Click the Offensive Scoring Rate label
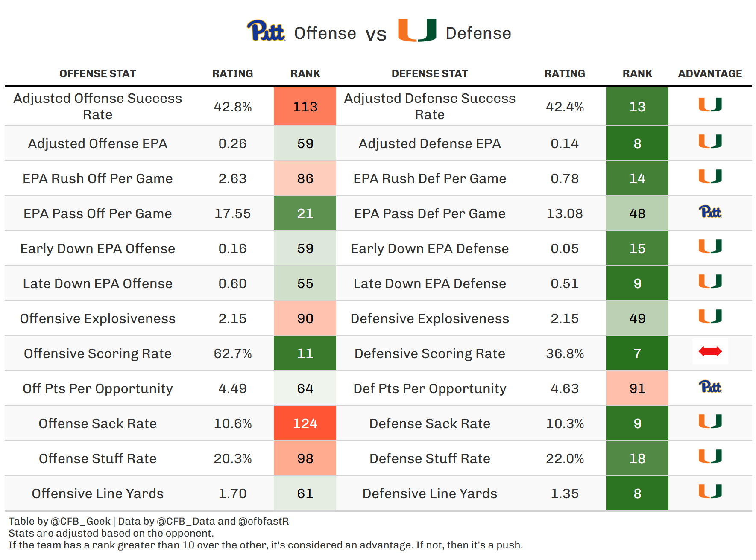The height and width of the screenshot is (560, 756). 97,353
